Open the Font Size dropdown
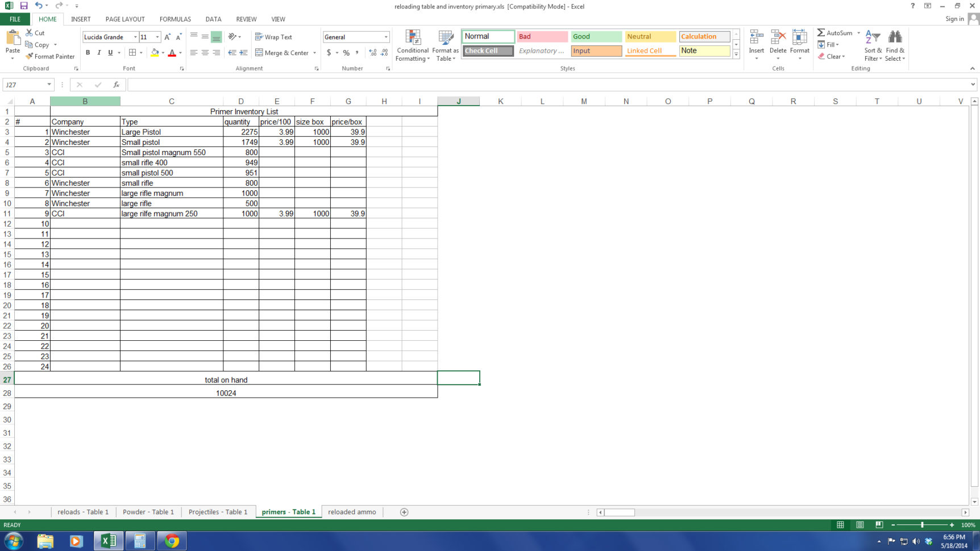The height and width of the screenshot is (551, 980). (157, 36)
